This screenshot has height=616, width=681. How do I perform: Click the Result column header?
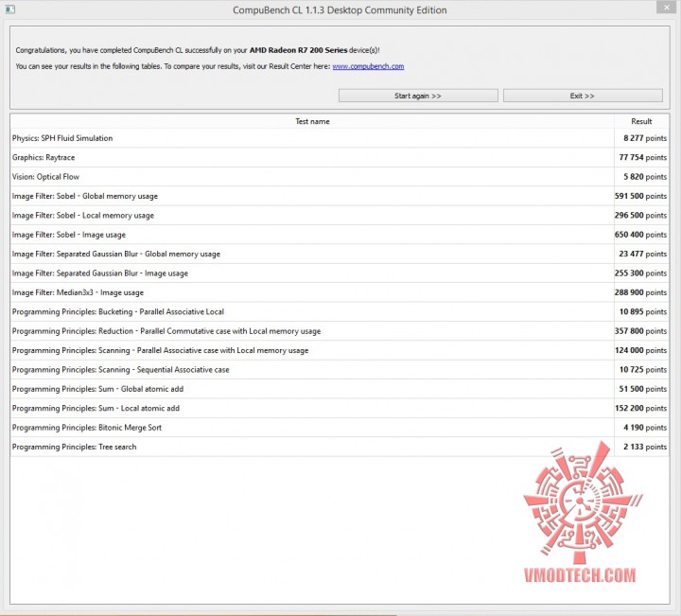(641, 121)
